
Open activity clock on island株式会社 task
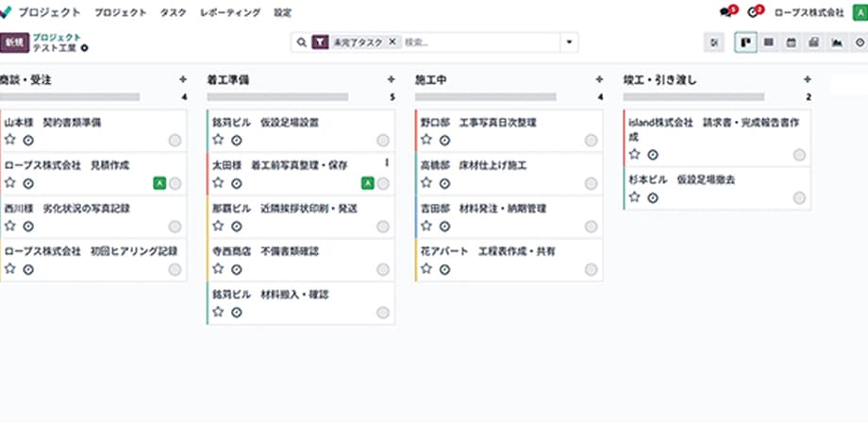[x=653, y=155]
